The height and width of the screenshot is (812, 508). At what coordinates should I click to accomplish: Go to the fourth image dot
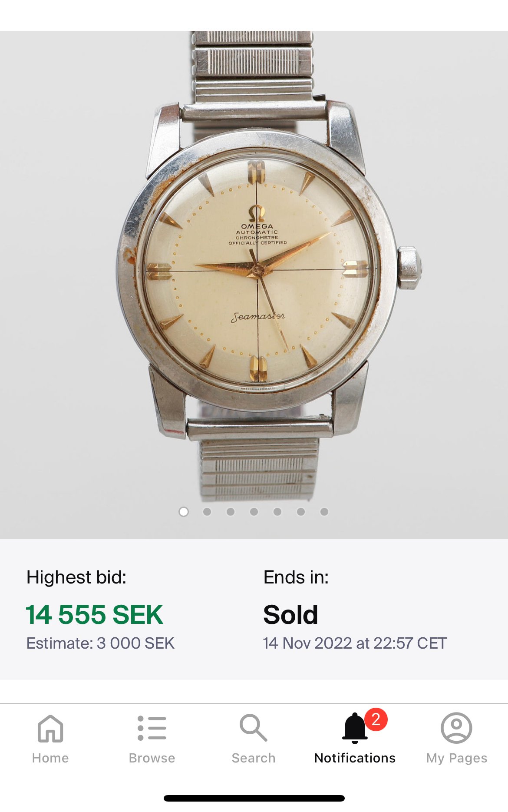[254, 512]
